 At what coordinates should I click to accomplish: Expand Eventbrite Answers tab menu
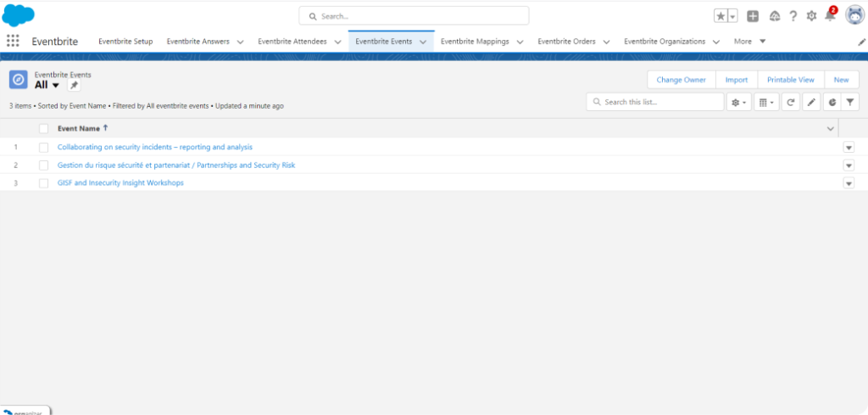240,42
